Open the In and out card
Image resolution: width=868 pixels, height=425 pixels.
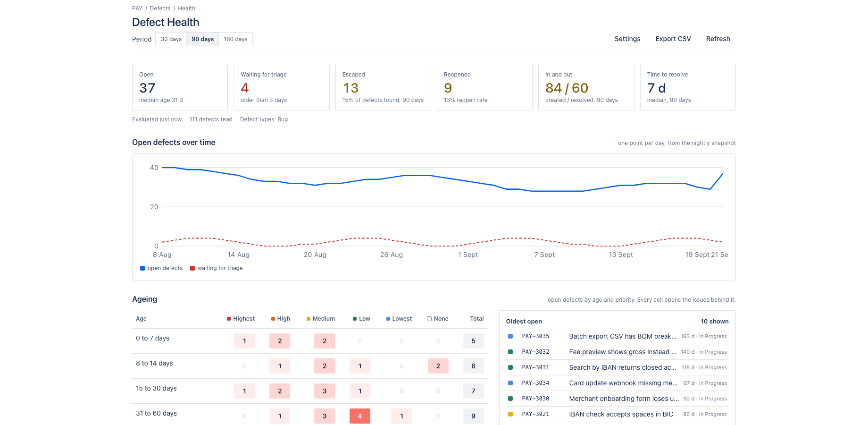coord(586,87)
